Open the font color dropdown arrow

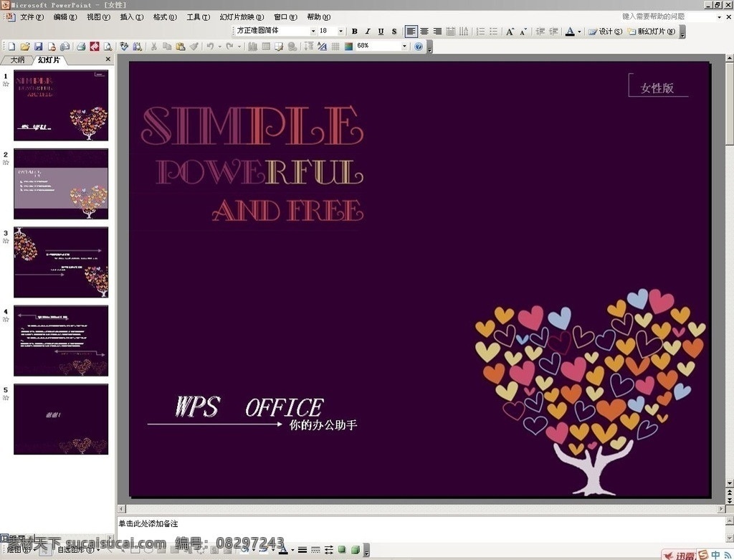(579, 32)
